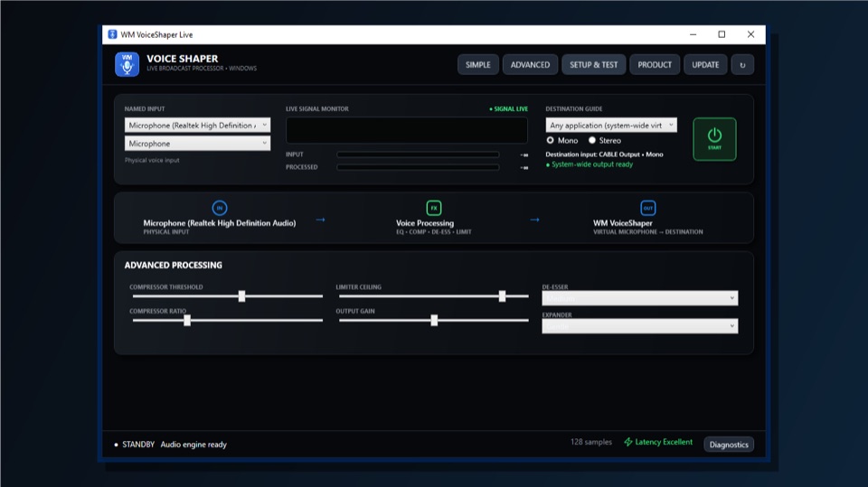Open the Setup & Test tab
This screenshot has height=487, width=868.
pyautogui.click(x=593, y=65)
